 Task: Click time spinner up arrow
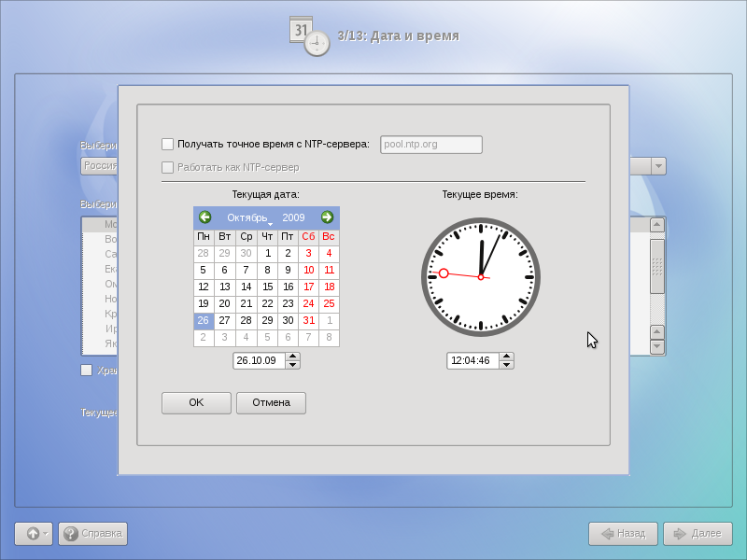coord(506,357)
